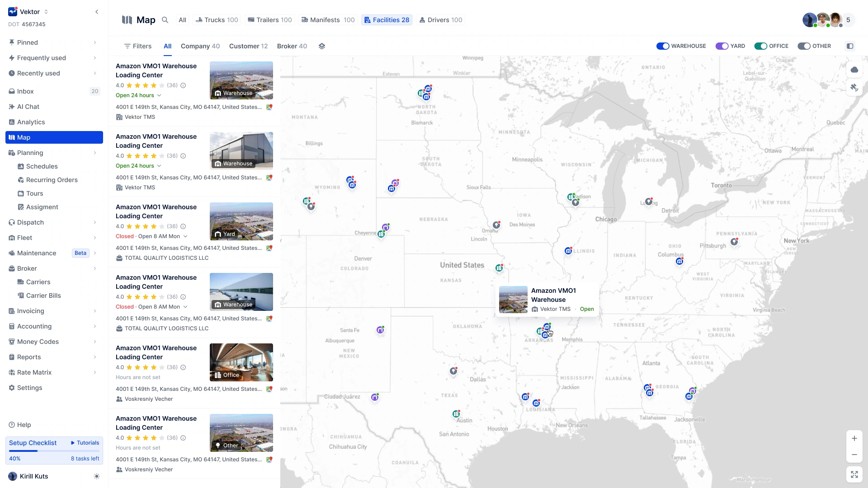
Task: Collapse the sidebar with the arrow icon
Action: click(x=97, y=12)
